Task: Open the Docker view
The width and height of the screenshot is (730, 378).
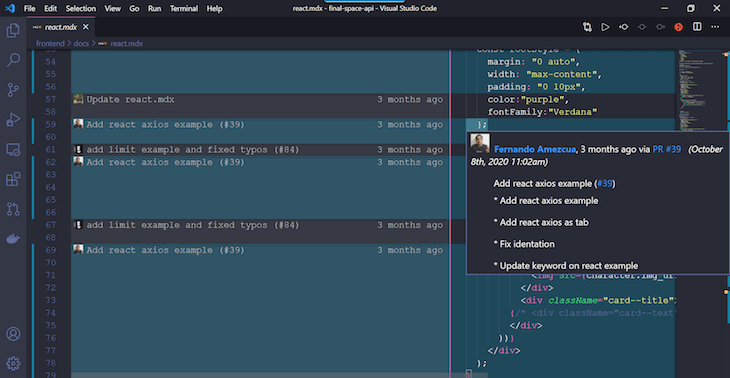Action: click(x=13, y=239)
